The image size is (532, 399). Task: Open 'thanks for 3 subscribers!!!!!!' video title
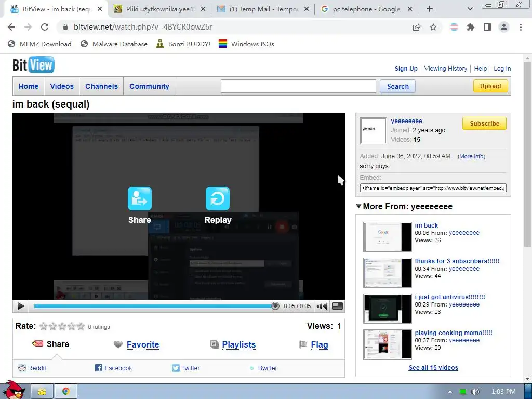click(457, 261)
